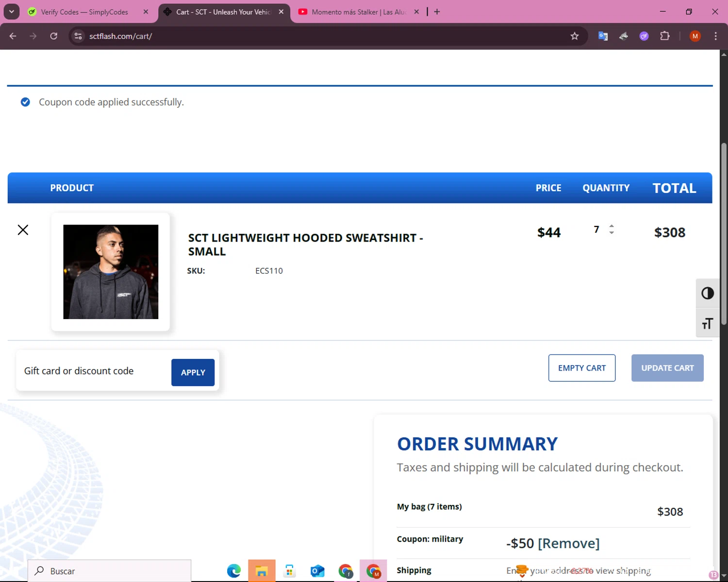This screenshot has width=728, height=582.
Task: Open Outlook from the taskbar
Action: point(317,571)
